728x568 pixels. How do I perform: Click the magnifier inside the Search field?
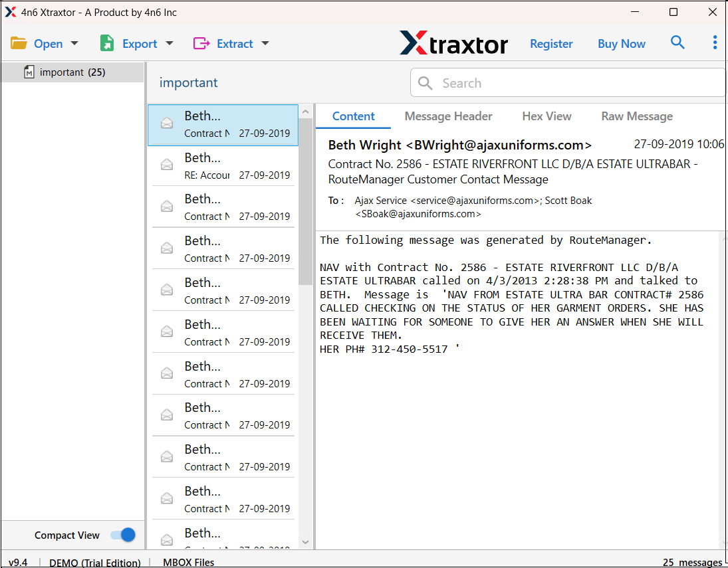coord(425,83)
